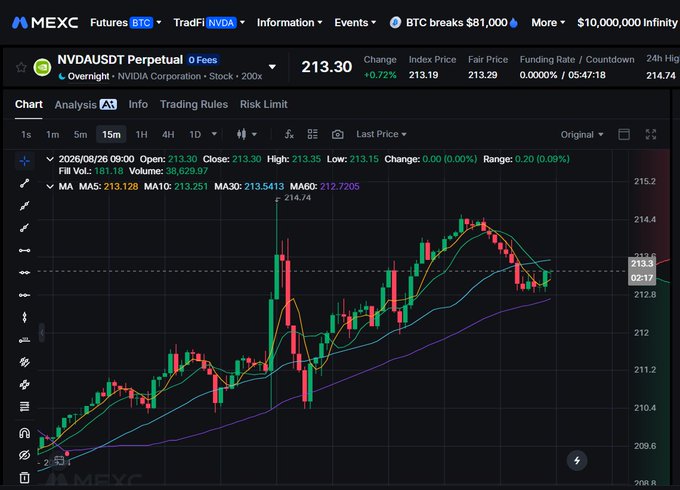Switch to the Analysis AI tab
Image resolution: width=680 pixels, height=490 pixels.
coord(85,105)
